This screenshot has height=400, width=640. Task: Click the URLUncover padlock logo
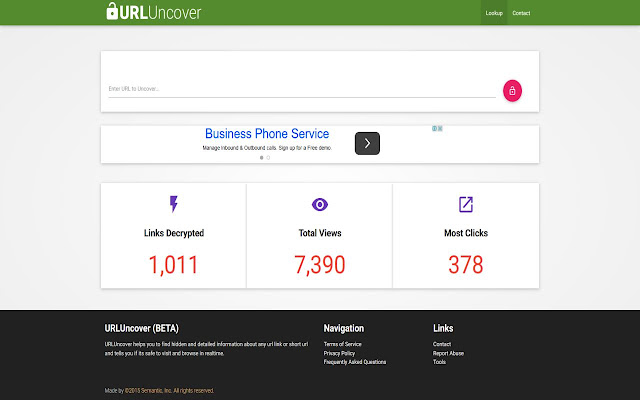[153, 11]
